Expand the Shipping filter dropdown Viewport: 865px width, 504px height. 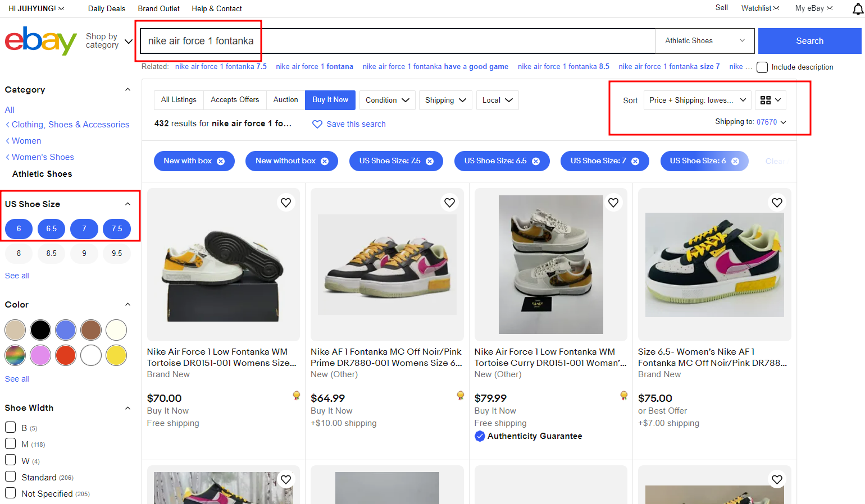[x=445, y=100]
